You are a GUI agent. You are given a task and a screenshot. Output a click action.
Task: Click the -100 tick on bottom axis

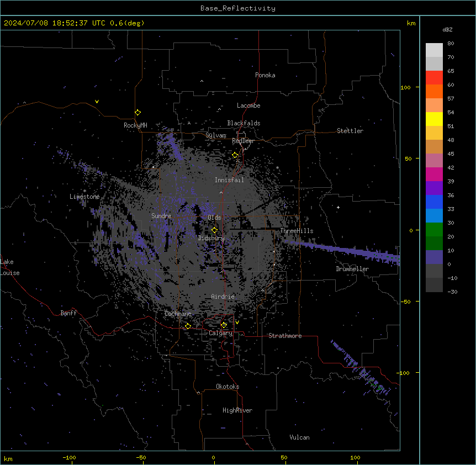(69, 457)
